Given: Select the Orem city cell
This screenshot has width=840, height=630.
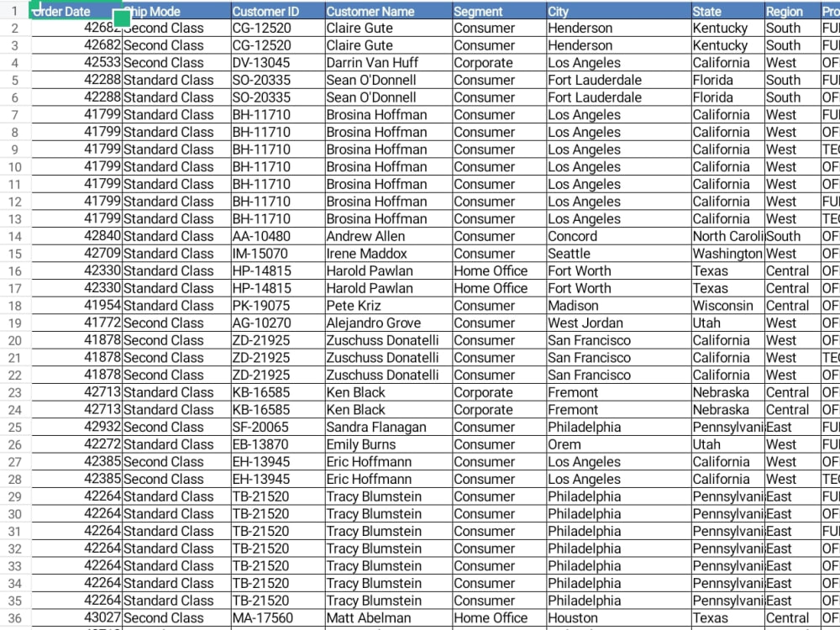Looking at the screenshot, I should (619, 444).
